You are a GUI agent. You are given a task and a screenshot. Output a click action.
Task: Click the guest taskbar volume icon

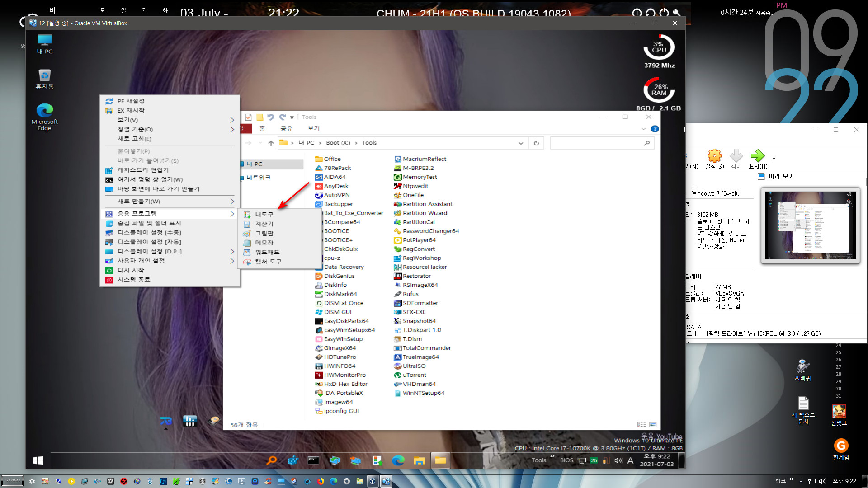(x=618, y=460)
